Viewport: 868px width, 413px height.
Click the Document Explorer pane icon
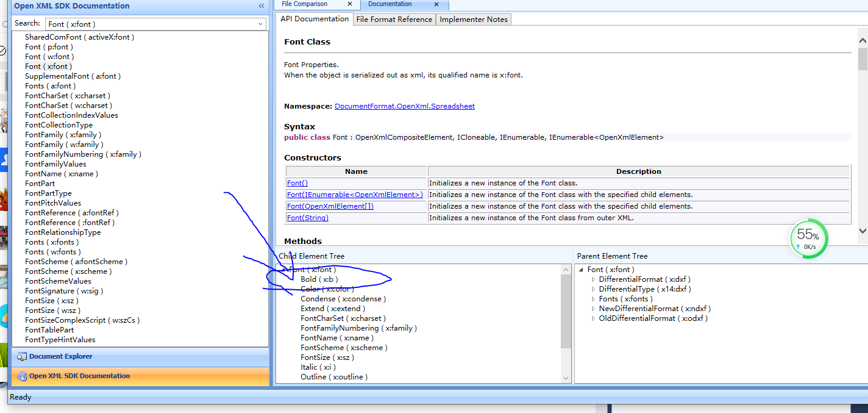[x=22, y=356]
